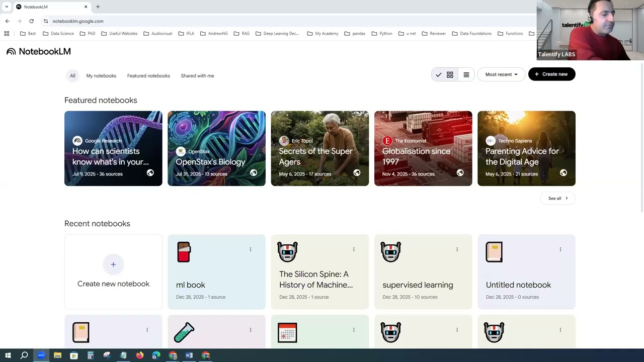Open Windows Start menu
The image size is (644, 362).
coord(8,355)
